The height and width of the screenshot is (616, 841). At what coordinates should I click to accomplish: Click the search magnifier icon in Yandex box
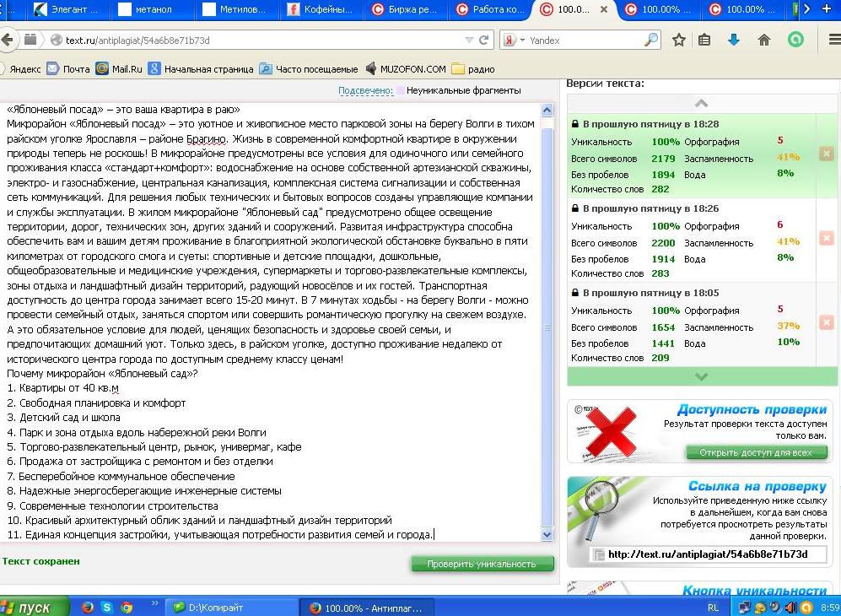(651, 40)
